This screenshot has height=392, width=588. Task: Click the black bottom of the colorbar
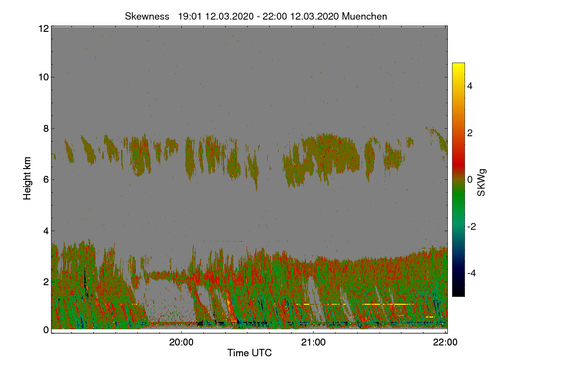tap(458, 291)
